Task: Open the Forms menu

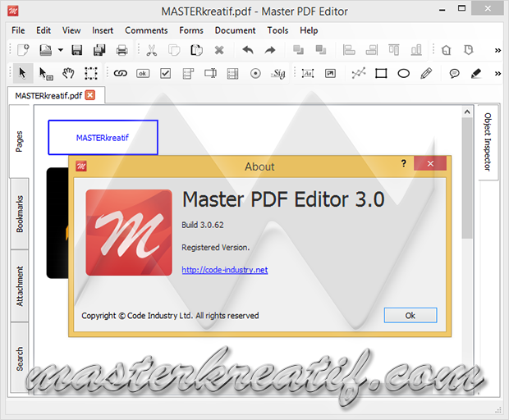Action: 191,30
